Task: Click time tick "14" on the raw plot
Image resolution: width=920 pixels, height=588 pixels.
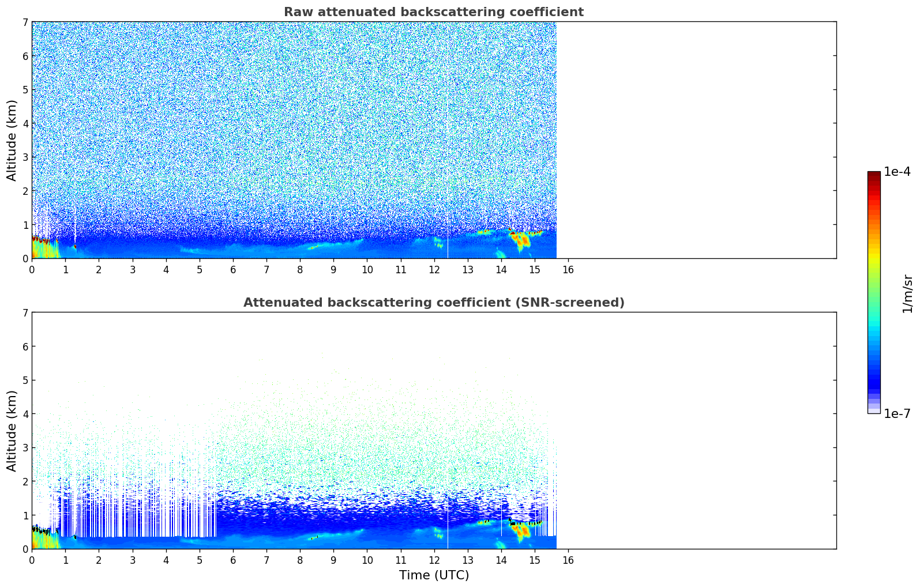Action: [x=501, y=269]
